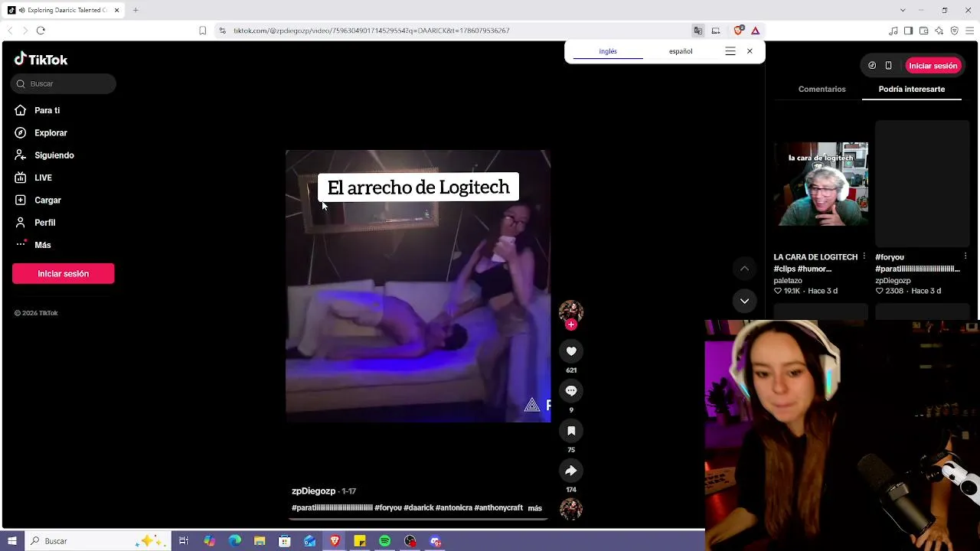Screen dimensions: 980x551
Task: Click the Brave Shields lion icon
Action: click(x=738, y=31)
